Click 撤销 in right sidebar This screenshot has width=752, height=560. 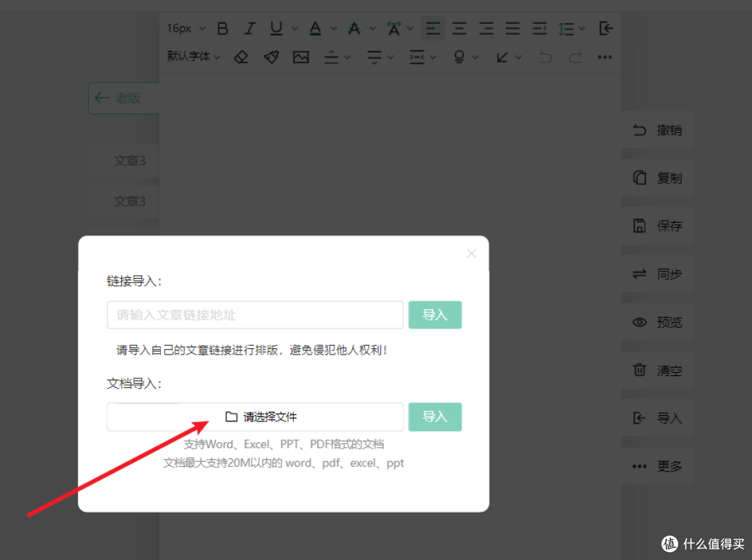[x=657, y=130]
